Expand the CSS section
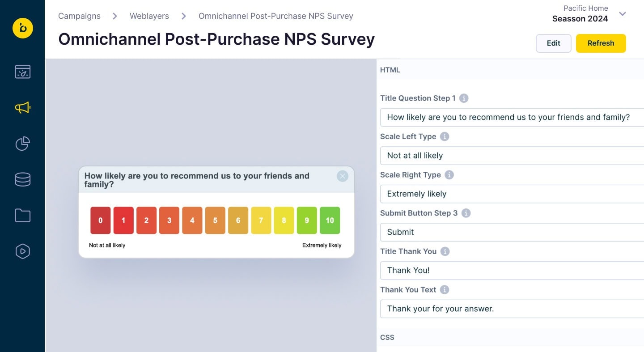 387,337
